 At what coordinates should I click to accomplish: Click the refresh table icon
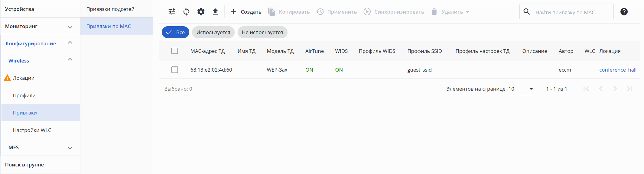coord(186,12)
